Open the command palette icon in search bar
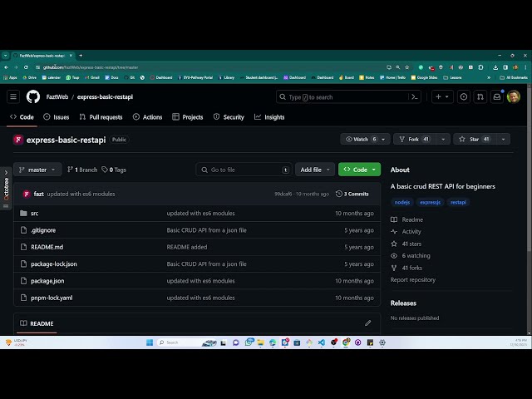This screenshot has width=532, height=399. (415, 97)
